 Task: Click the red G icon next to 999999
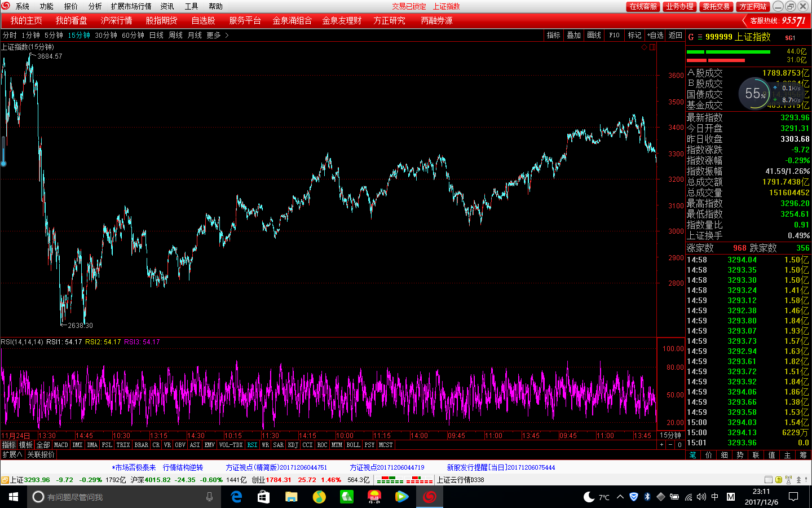click(x=691, y=37)
